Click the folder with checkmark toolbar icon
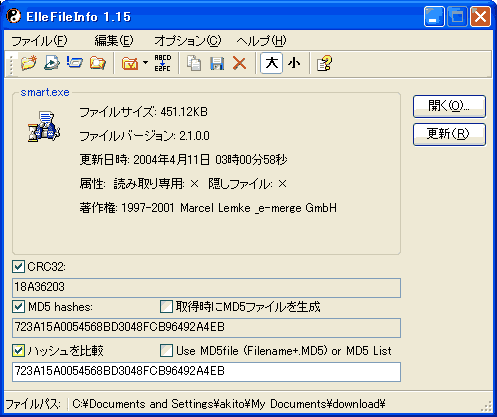The height and width of the screenshot is (417, 497). point(130,63)
